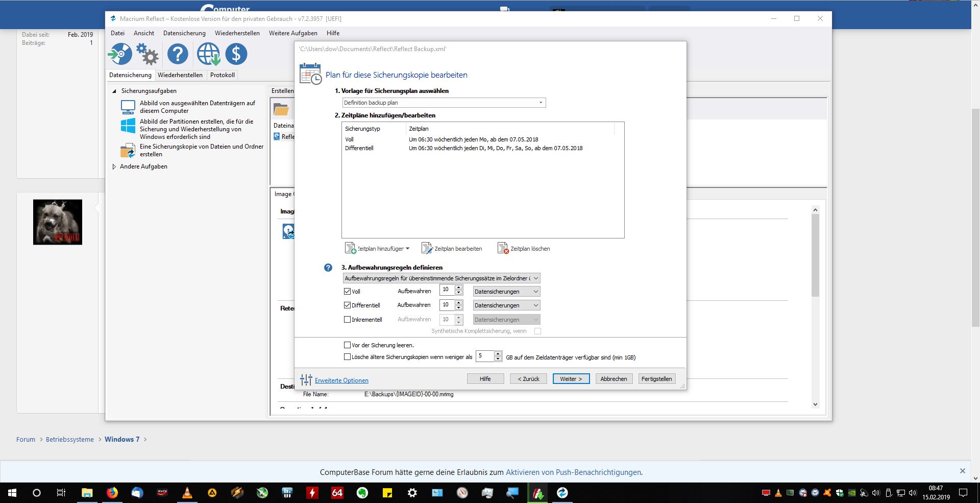This screenshot has height=503, width=980.
Task: Open the 'Definition backup plan' template dropdown
Action: [444, 103]
